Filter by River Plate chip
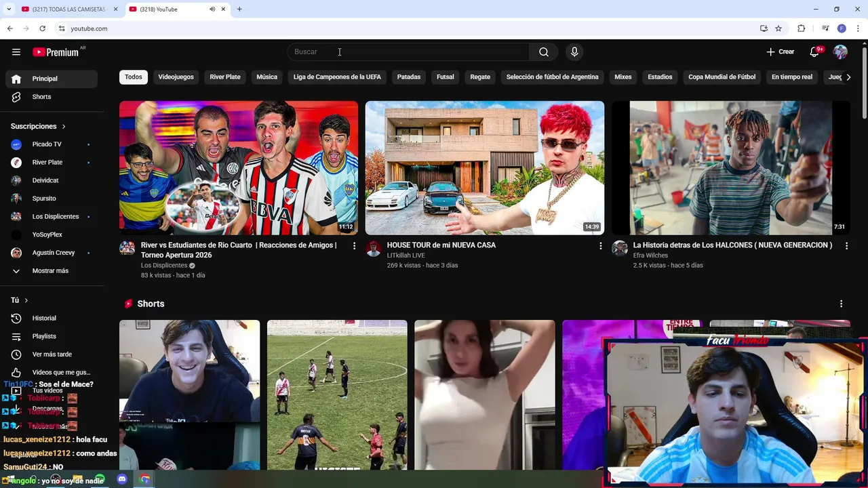The width and height of the screenshot is (868, 488). [x=225, y=77]
